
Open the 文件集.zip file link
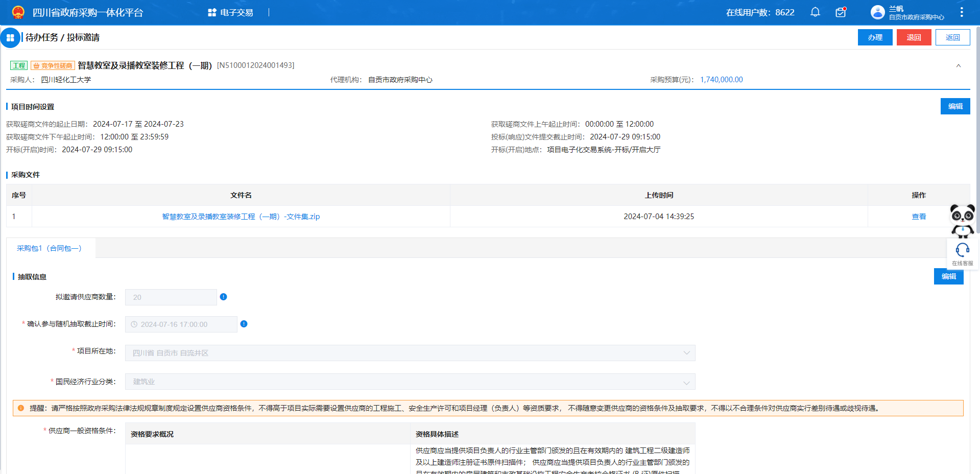[241, 217]
